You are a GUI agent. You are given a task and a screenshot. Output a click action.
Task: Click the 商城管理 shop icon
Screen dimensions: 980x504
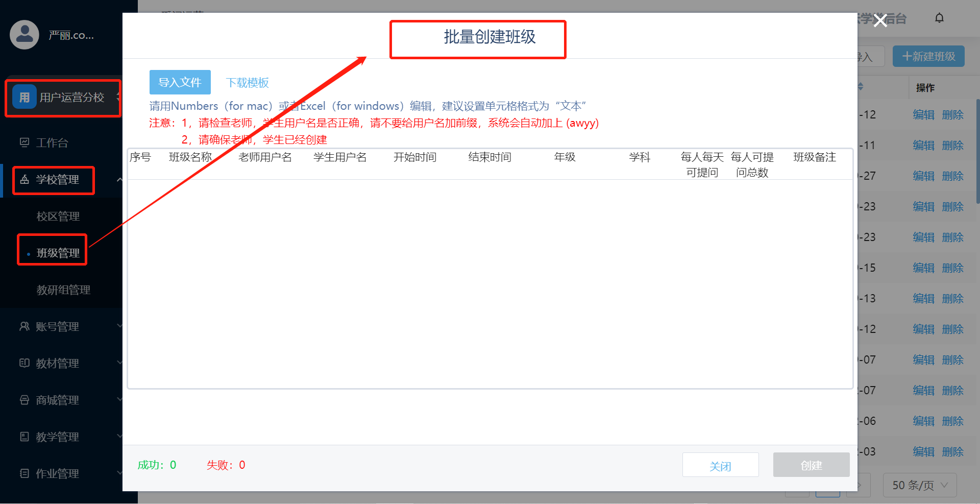coord(24,400)
